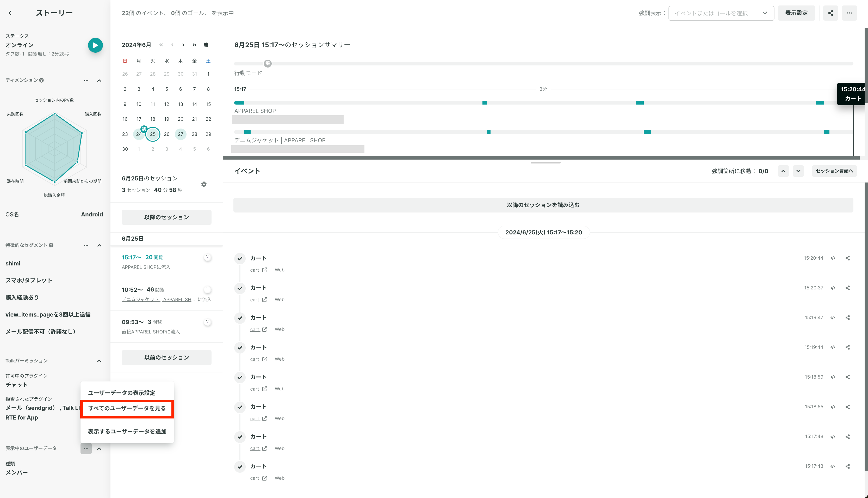This screenshot has height=498, width=868.
Task: Toggle check mark on 15:19:44 カート event
Action: [x=240, y=348]
